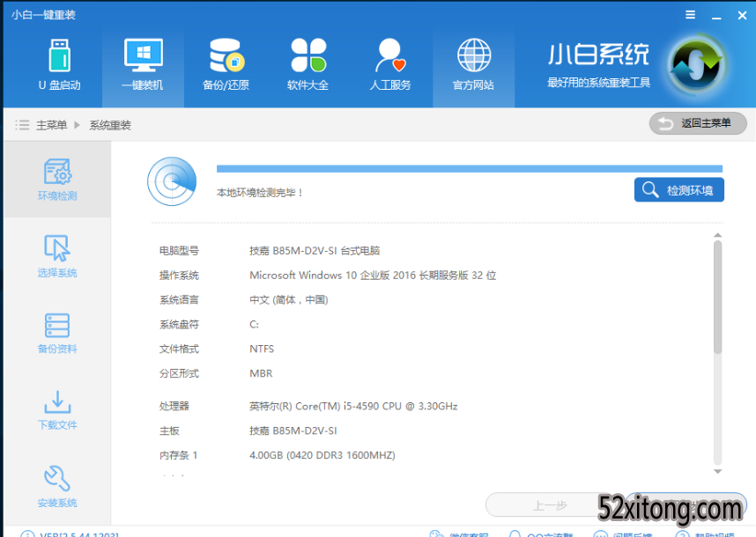The width and height of the screenshot is (756, 537).
Task: Click the 内存条 1 label
Action: tap(178, 455)
